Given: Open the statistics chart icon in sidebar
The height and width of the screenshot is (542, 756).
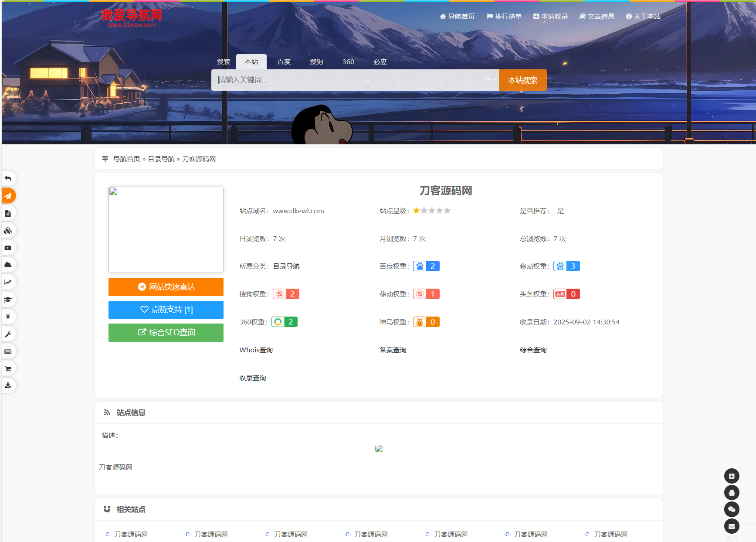Looking at the screenshot, I should tap(8, 282).
